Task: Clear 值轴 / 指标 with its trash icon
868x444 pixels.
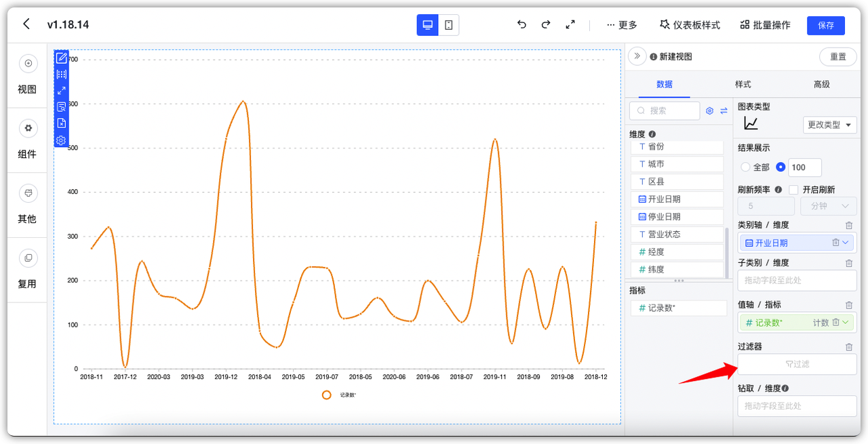Action: coord(849,305)
